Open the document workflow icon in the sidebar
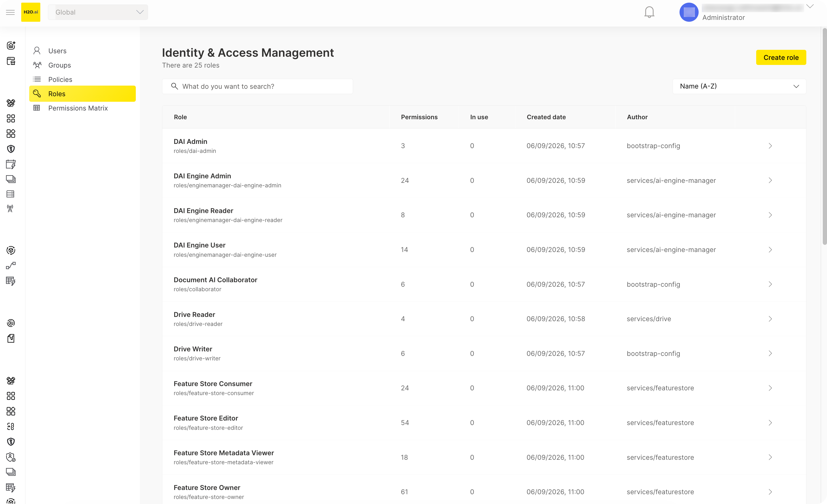 pos(11,338)
